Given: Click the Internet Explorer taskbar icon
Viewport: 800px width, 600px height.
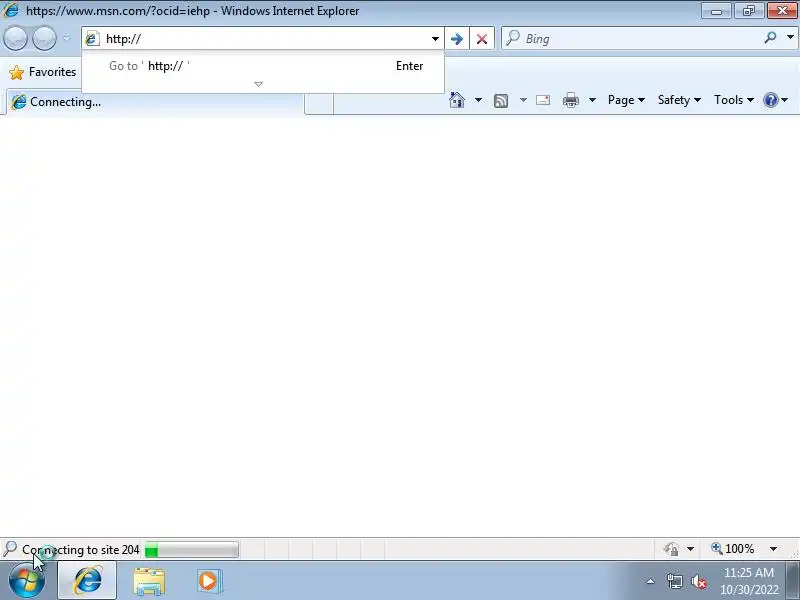Looking at the screenshot, I should click(x=87, y=581).
